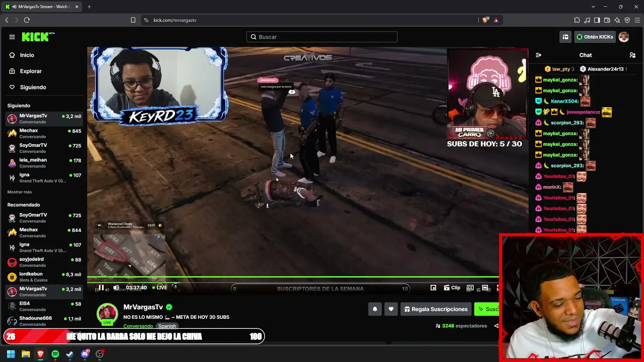Click the Obtén KICKs button
The image size is (644, 362).
(x=595, y=37)
